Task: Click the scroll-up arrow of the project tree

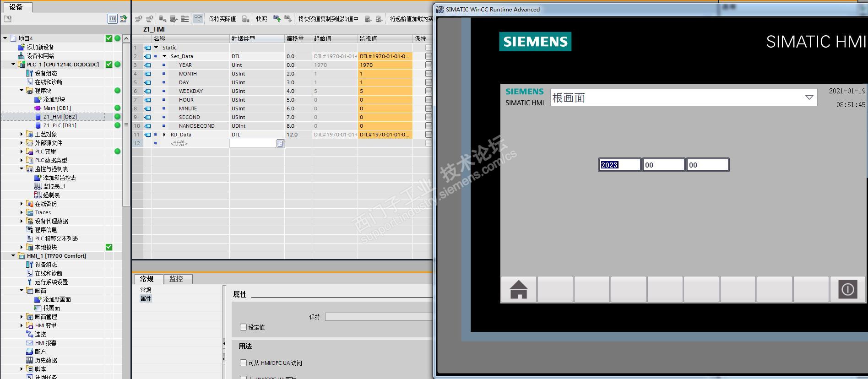Action: point(126,38)
